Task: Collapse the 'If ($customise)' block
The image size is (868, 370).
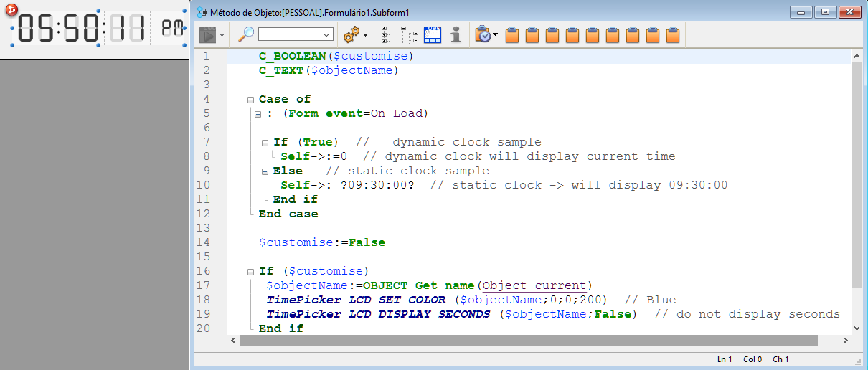Action: point(250,272)
